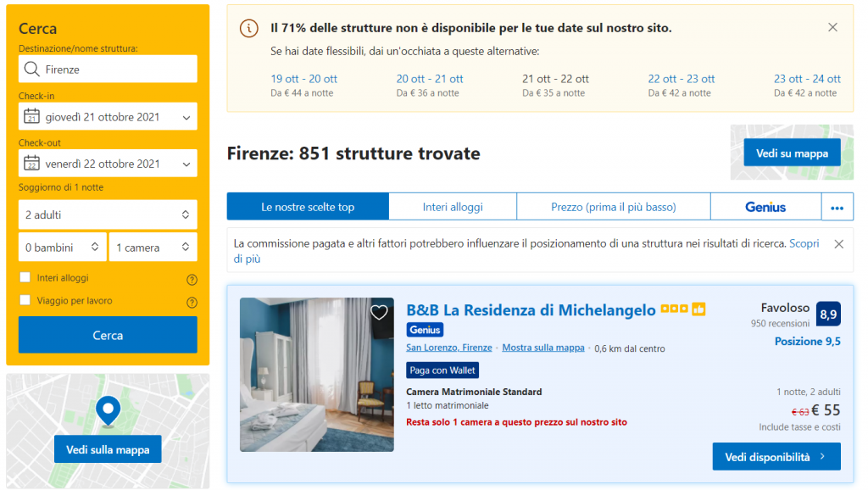Open more sorting options ellipsis
This screenshot has height=490, width=868.
pyautogui.click(x=837, y=207)
